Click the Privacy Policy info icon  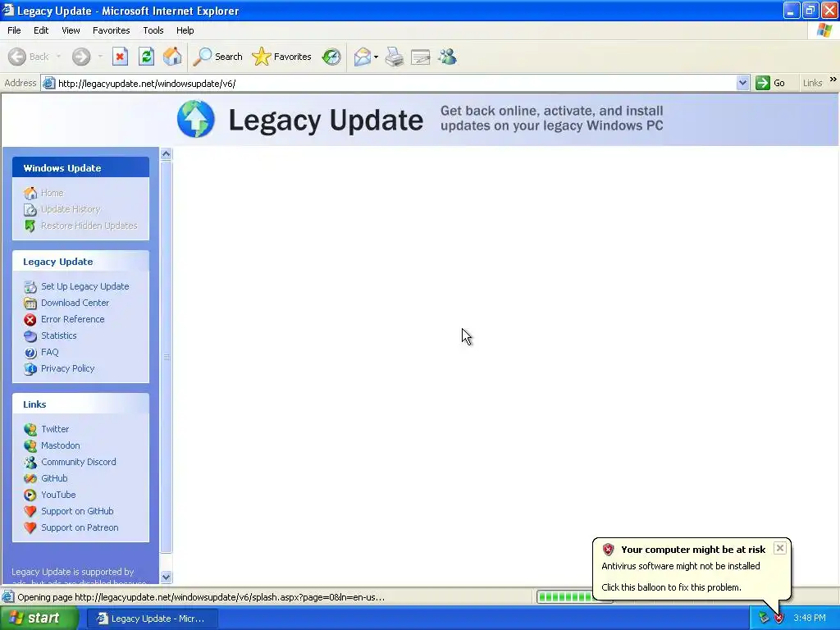30,368
